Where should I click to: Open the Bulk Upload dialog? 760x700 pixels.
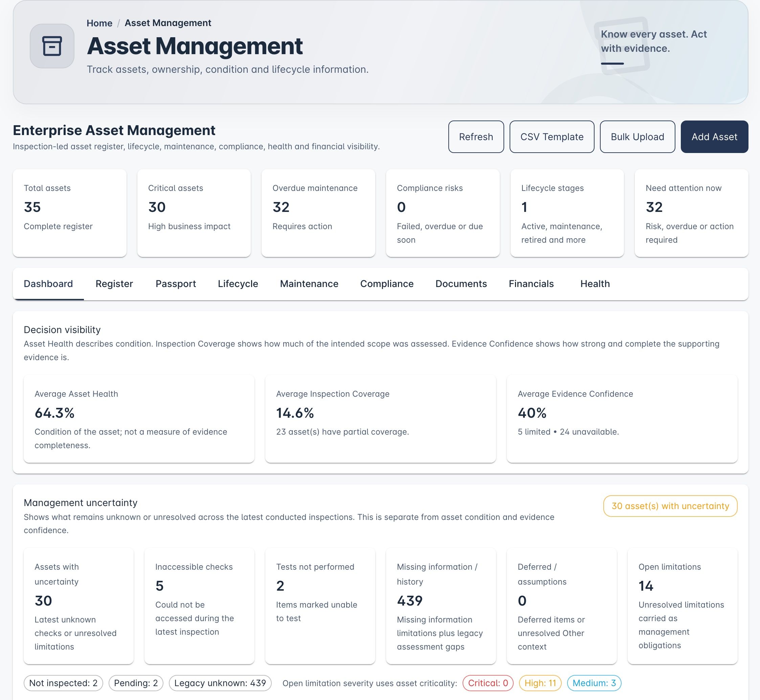tap(637, 137)
